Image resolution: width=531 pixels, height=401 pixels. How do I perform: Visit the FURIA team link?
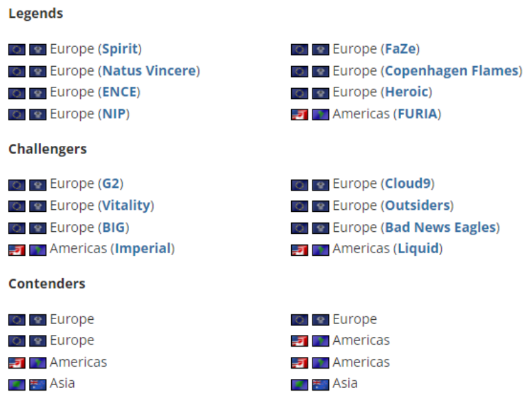(x=418, y=114)
